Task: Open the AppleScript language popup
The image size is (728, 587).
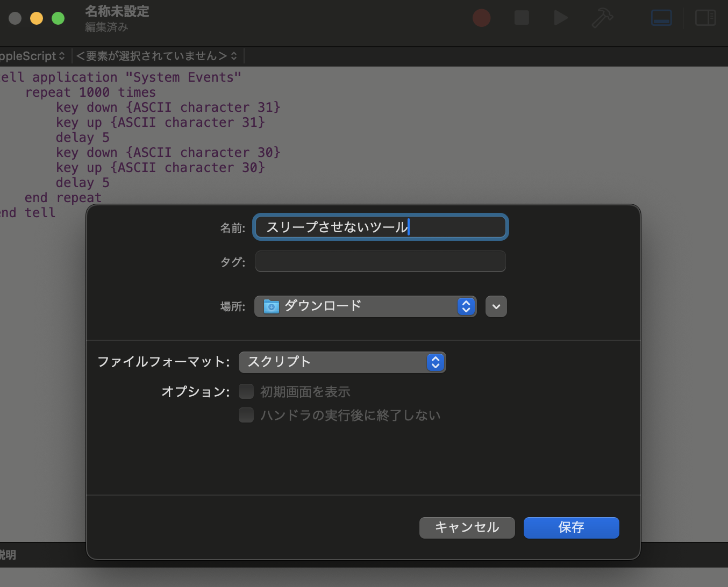Action: click(32, 56)
